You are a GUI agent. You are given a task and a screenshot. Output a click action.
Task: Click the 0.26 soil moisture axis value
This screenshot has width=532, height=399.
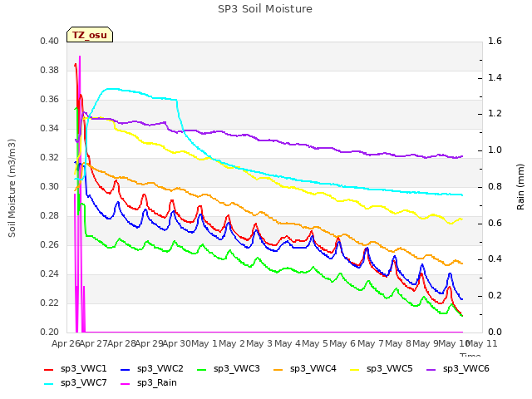tap(50, 245)
